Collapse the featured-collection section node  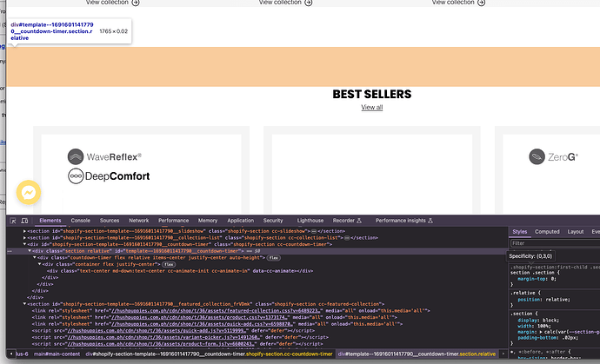click(x=24, y=304)
